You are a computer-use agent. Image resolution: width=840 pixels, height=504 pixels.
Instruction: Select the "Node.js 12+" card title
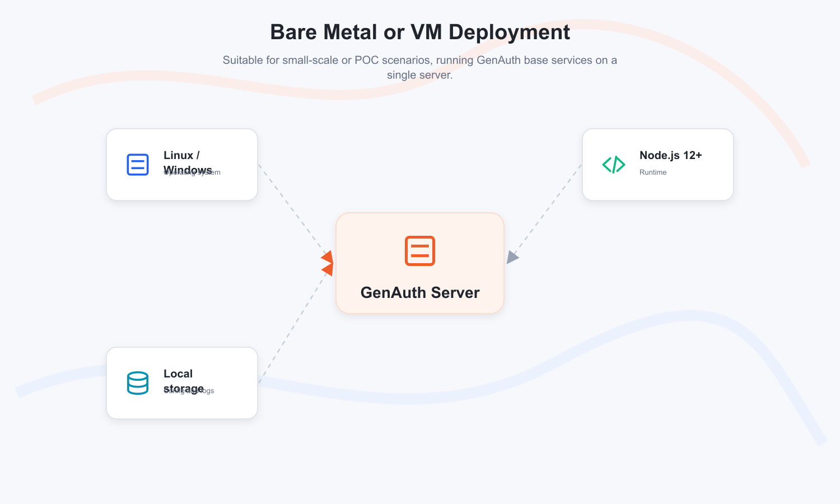(671, 155)
